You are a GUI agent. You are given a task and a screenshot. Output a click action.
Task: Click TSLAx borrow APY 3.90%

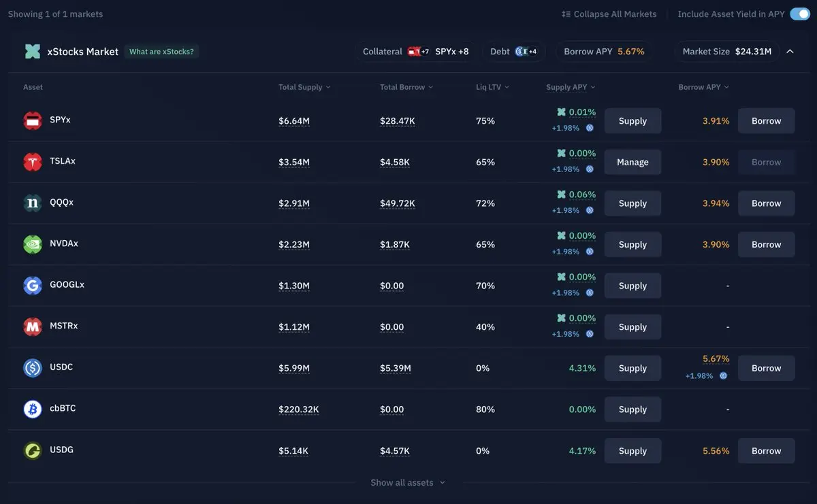pos(716,162)
